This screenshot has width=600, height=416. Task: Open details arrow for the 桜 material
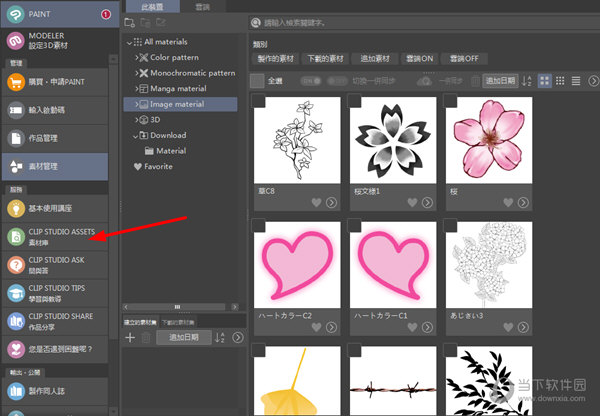click(523, 202)
